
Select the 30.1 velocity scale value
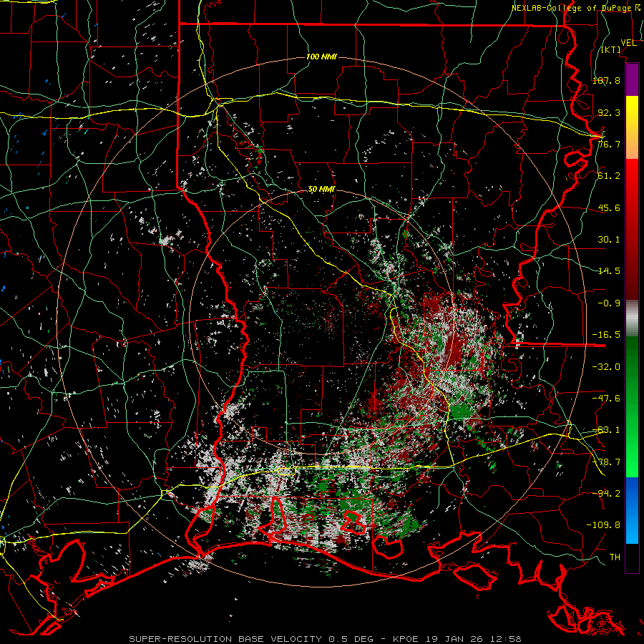[x=609, y=240]
